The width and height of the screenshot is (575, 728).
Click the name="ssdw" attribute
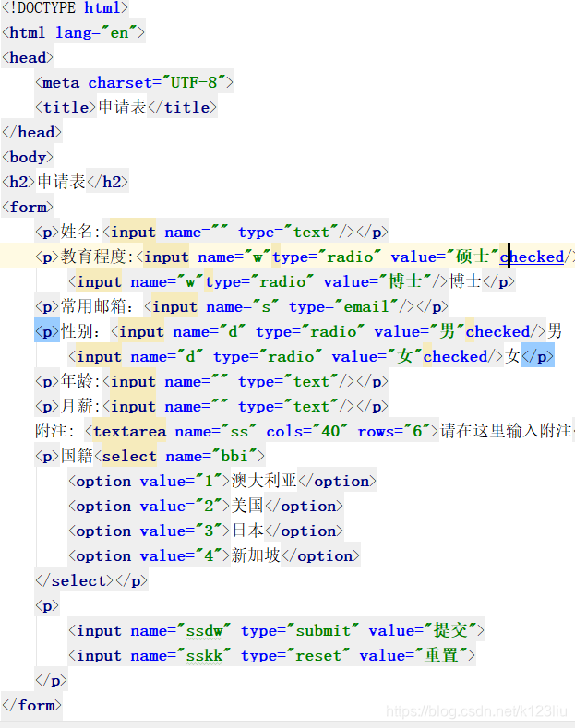tap(180, 630)
